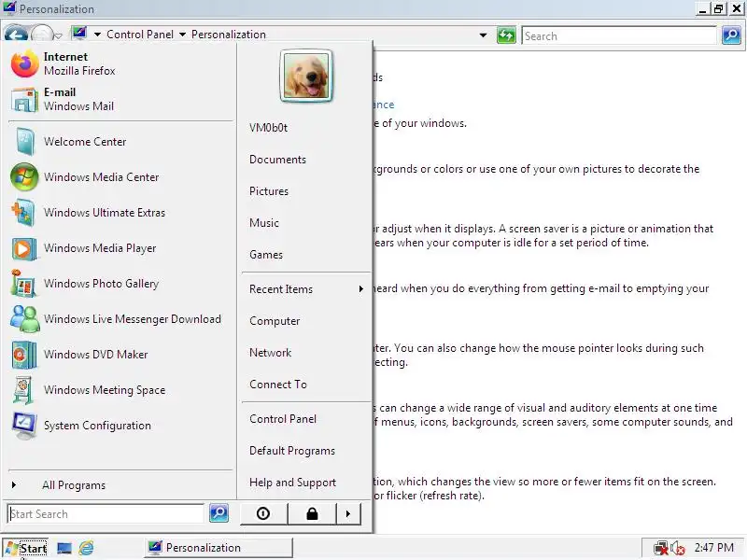Screen dimensions: 747x560
Task: Open address bar history dropdown
Action: point(483,35)
